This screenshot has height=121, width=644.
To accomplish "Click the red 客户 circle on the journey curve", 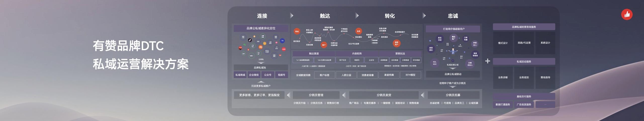I will coord(324,45).
